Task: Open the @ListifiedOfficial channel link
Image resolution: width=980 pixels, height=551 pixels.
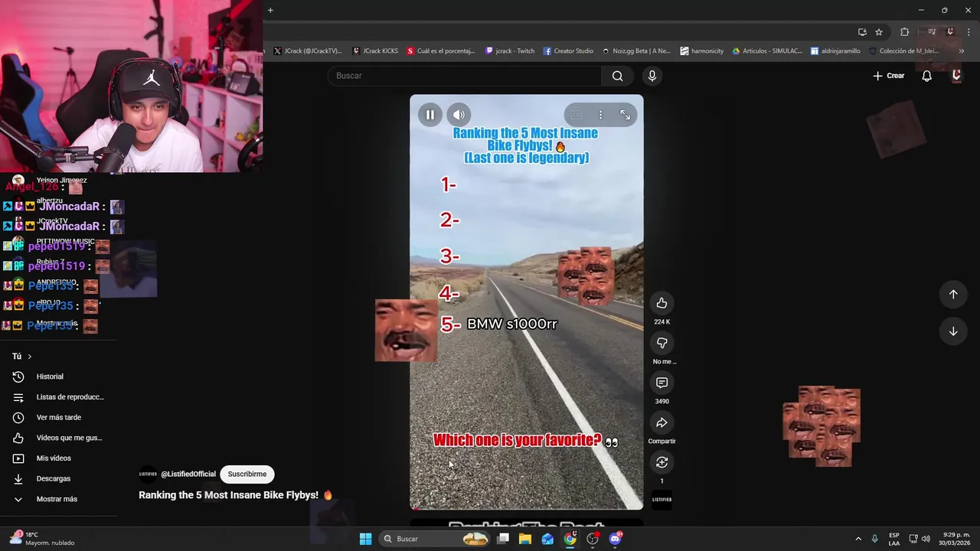Action: 188,474
